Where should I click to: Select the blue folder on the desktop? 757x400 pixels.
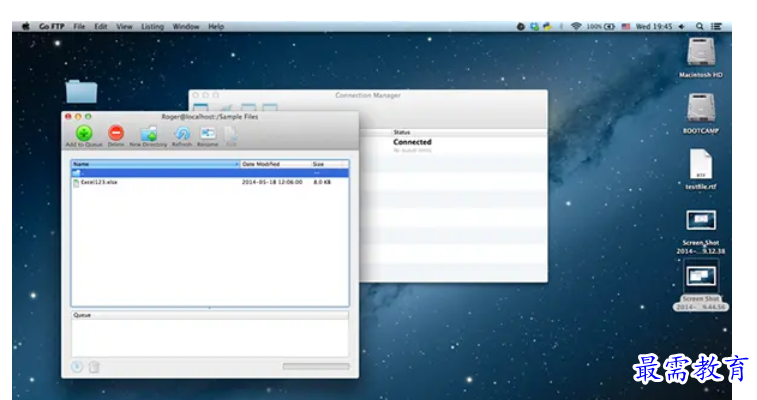(x=81, y=91)
